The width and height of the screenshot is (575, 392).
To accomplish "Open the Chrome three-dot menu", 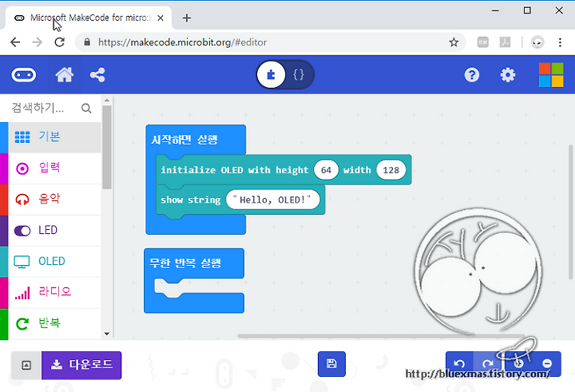I will 560,42.
